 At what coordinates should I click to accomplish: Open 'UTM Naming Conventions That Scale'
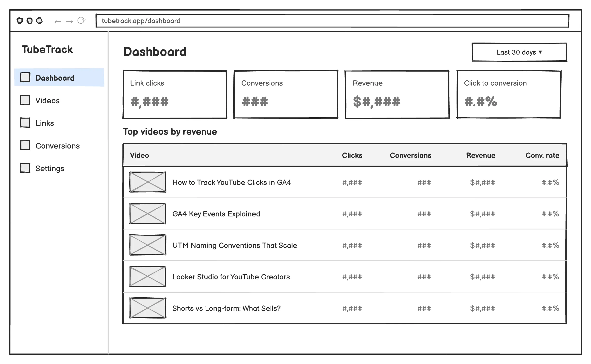pos(235,245)
